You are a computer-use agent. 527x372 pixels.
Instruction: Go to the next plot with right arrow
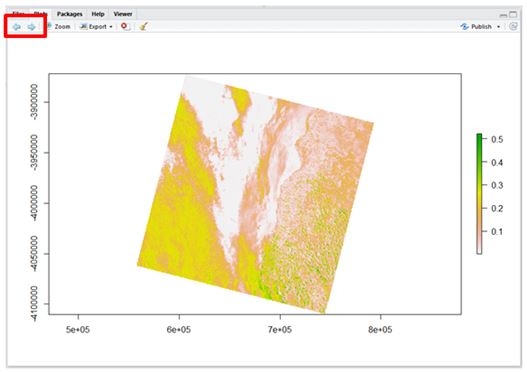[32, 27]
